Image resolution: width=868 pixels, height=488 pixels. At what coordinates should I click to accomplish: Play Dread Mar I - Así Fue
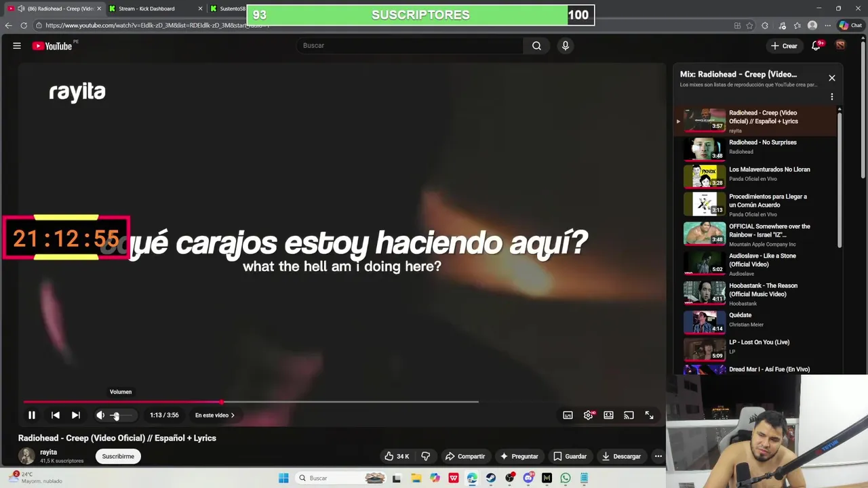tap(756, 369)
